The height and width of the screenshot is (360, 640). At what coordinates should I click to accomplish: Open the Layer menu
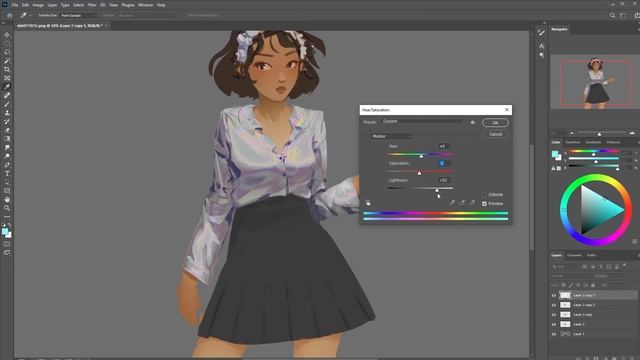tap(52, 5)
